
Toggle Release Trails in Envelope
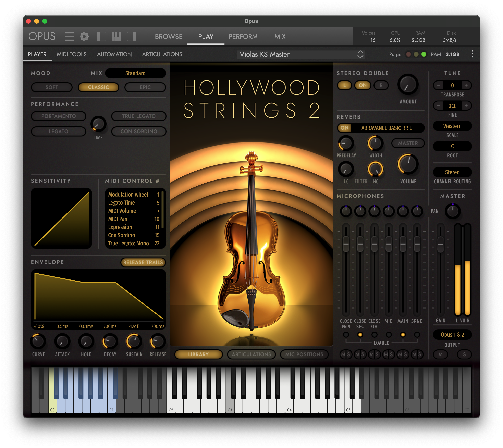coord(143,262)
